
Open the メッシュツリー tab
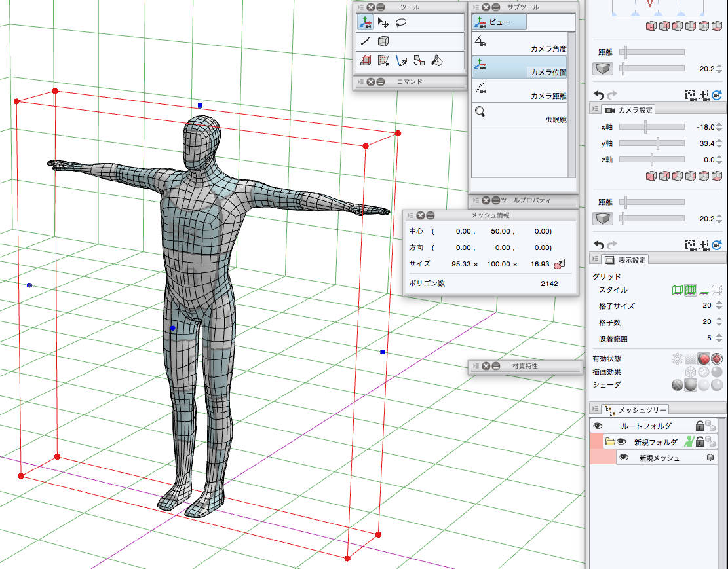(x=636, y=410)
